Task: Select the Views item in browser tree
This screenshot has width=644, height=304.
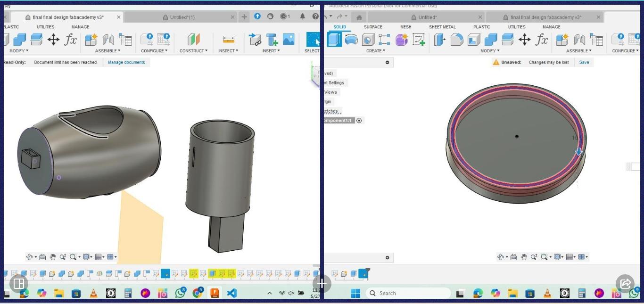Action: 330,92
